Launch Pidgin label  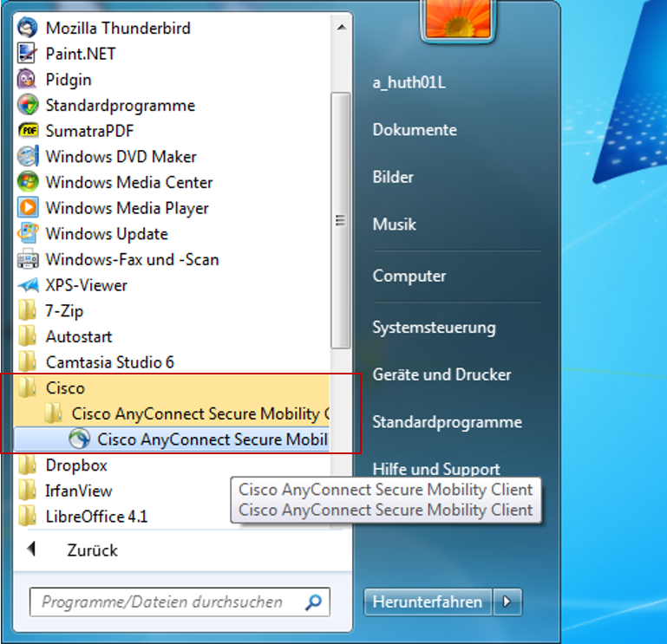click(x=69, y=80)
